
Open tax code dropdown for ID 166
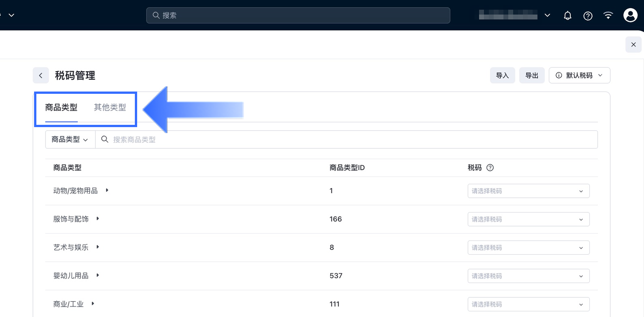(x=528, y=219)
